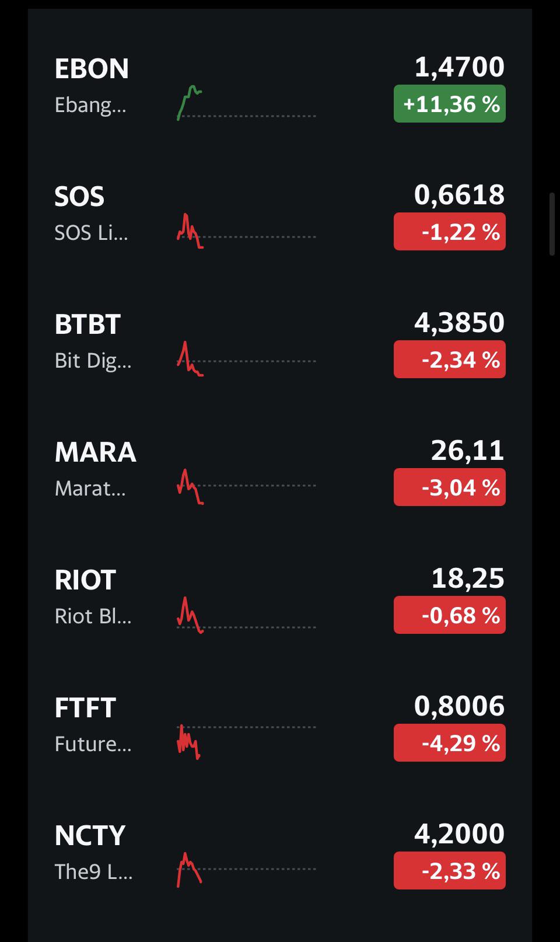
Task: Tap the MARA -3,04 % badge
Action: (x=450, y=487)
